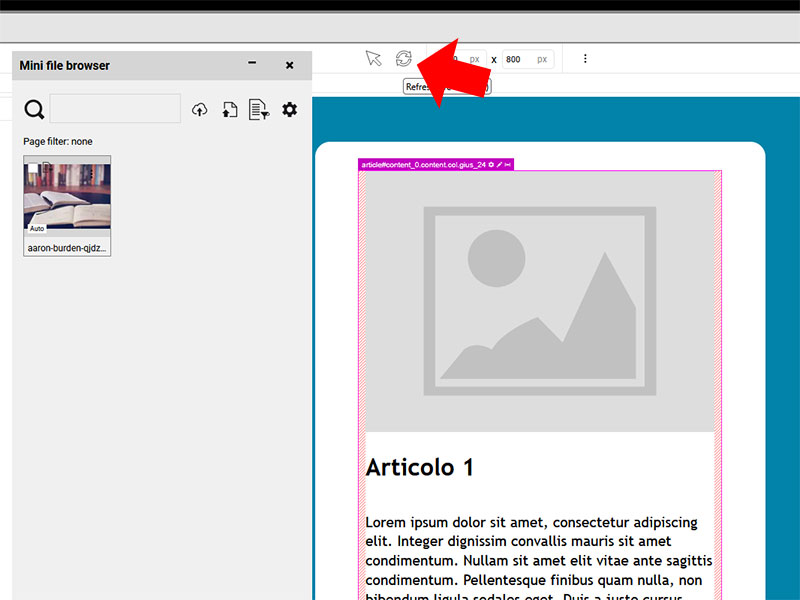800x600 pixels.
Task: Close the Mini file browser panel
Action: (289, 65)
